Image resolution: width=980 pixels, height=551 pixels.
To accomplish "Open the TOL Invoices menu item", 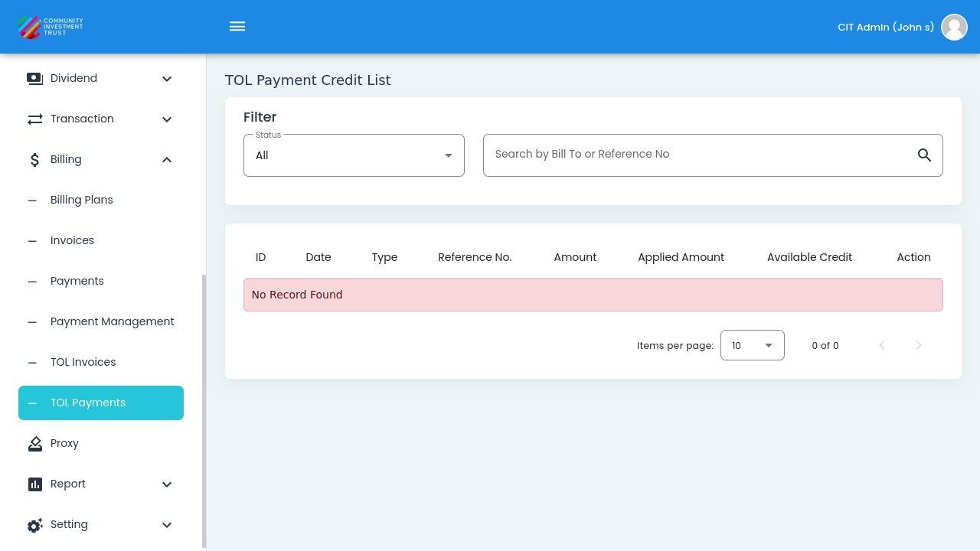I will pos(83,362).
